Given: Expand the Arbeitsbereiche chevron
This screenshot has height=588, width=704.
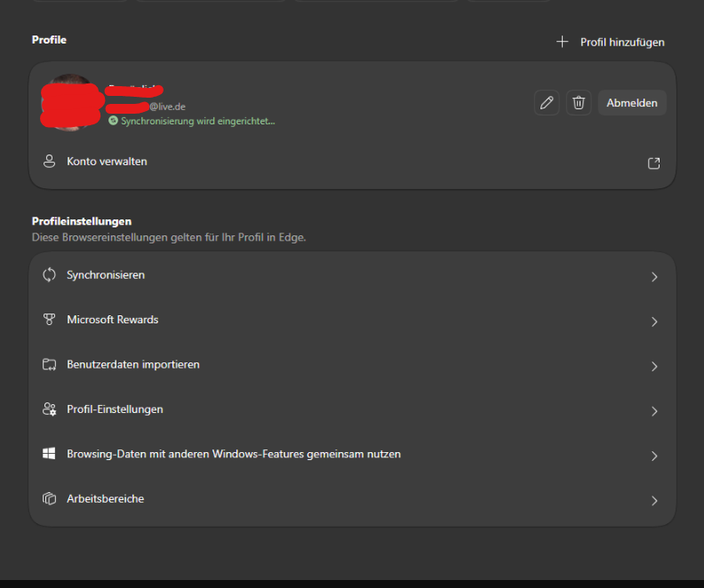Looking at the screenshot, I should 654,501.
